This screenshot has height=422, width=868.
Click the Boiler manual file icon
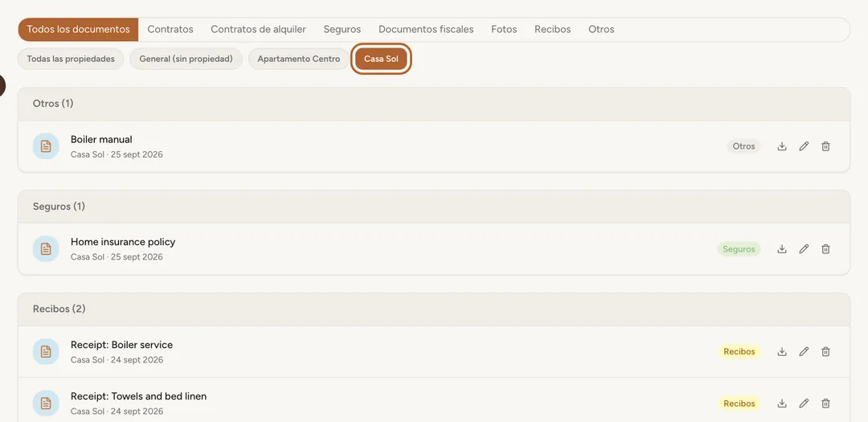coord(46,146)
